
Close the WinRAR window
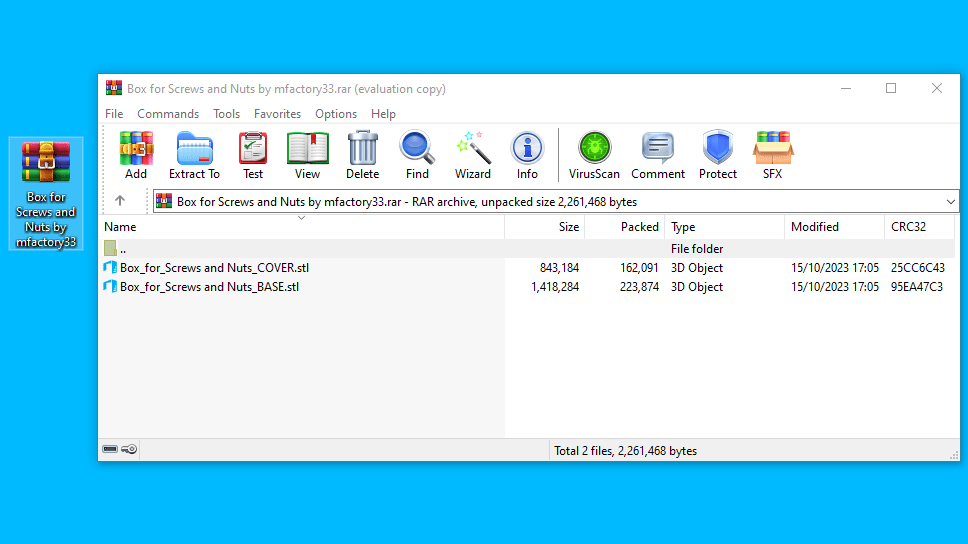tap(937, 88)
